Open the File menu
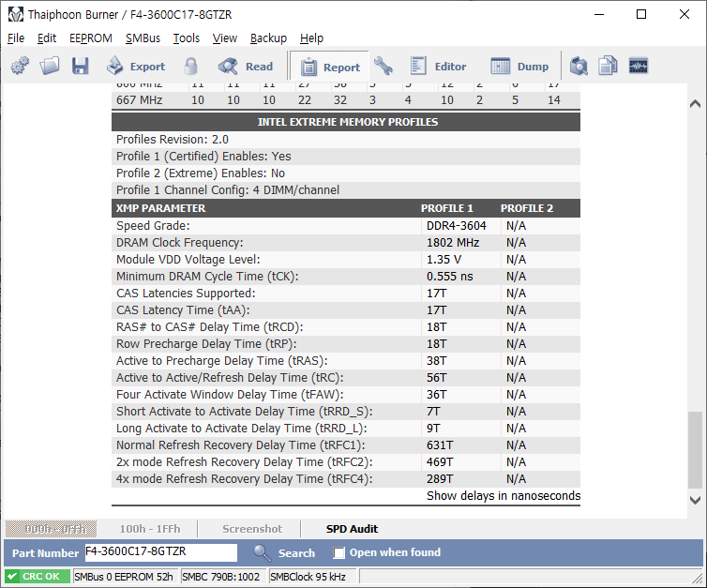This screenshot has height=588, width=707. tap(16, 38)
